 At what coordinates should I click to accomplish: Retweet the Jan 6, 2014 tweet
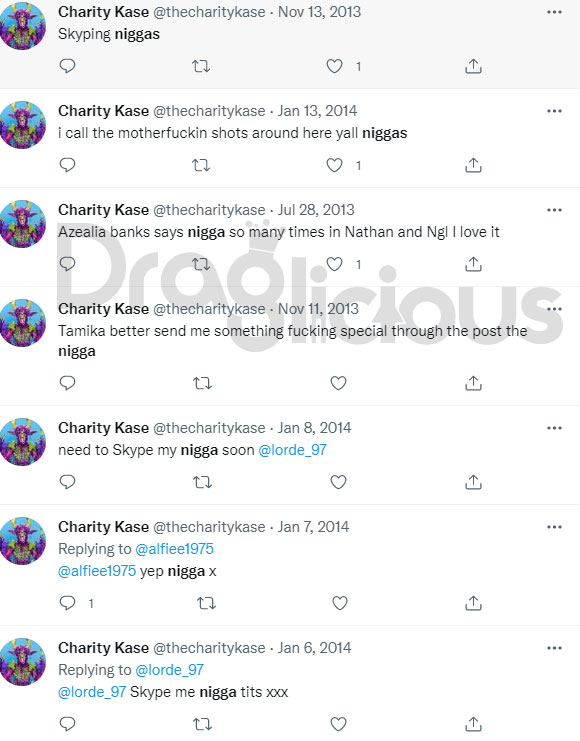tap(202, 724)
